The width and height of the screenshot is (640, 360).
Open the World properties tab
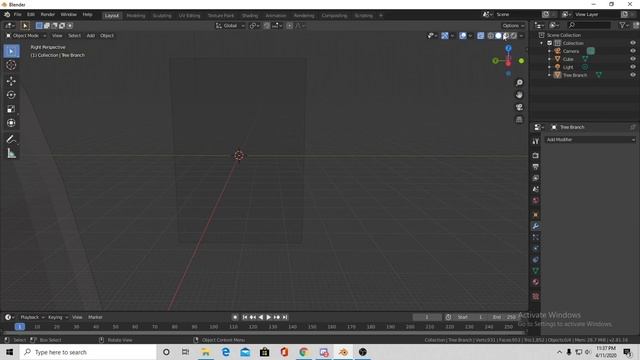(x=536, y=200)
